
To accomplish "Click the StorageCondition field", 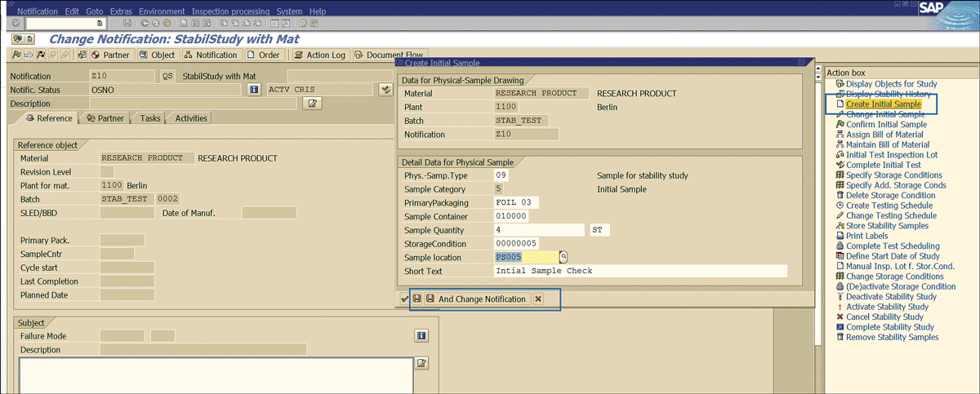I will pyautogui.click(x=517, y=244).
